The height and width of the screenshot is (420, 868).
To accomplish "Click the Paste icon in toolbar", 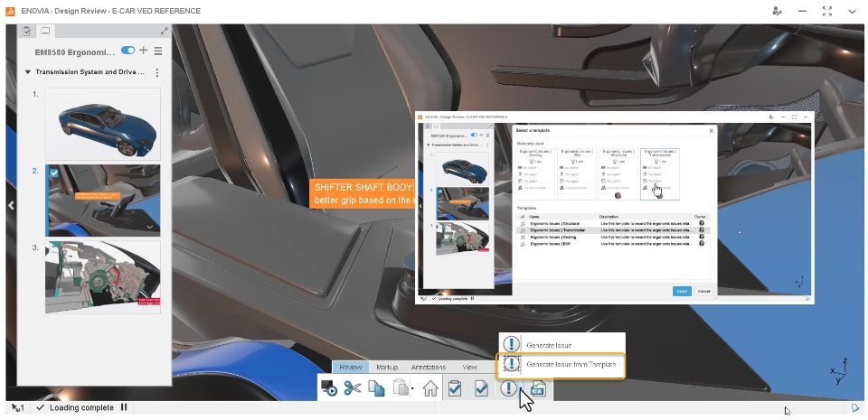I will pyautogui.click(x=401, y=388).
